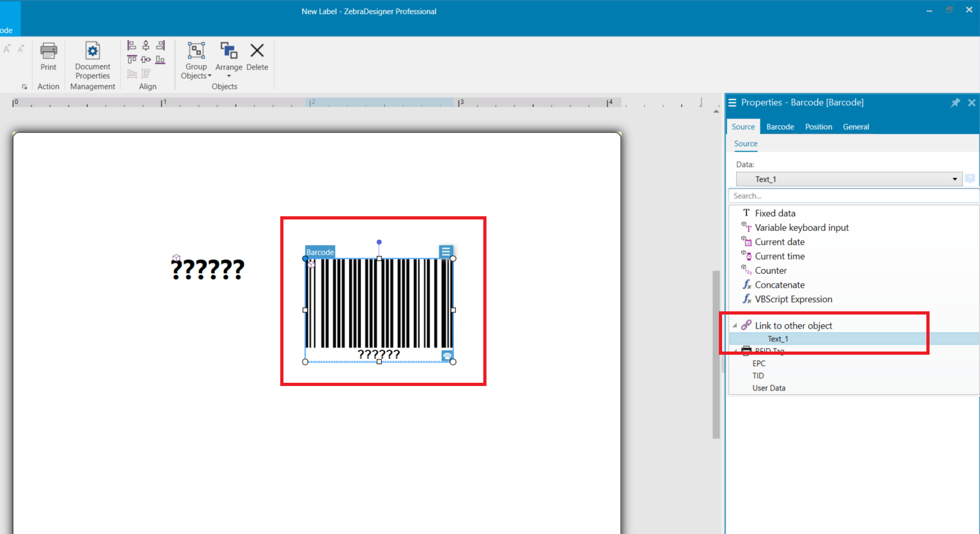Select the ?????? text object on label
Screen dimensions: 980x534
(207, 269)
